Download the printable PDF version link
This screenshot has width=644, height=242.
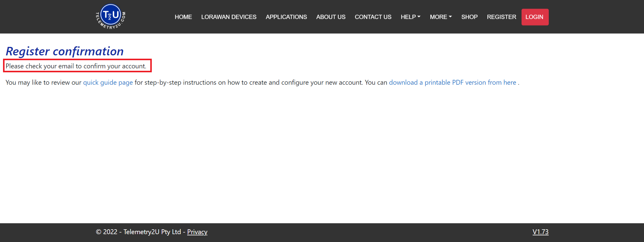click(452, 83)
